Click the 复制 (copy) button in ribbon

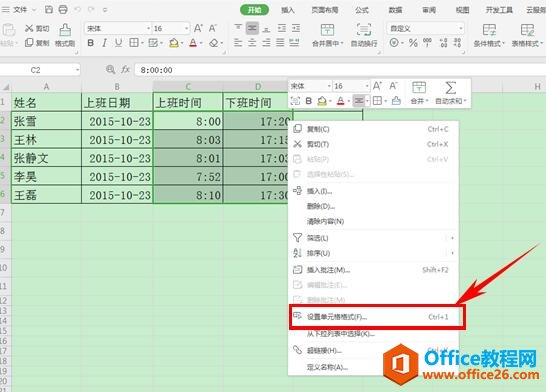click(37, 43)
